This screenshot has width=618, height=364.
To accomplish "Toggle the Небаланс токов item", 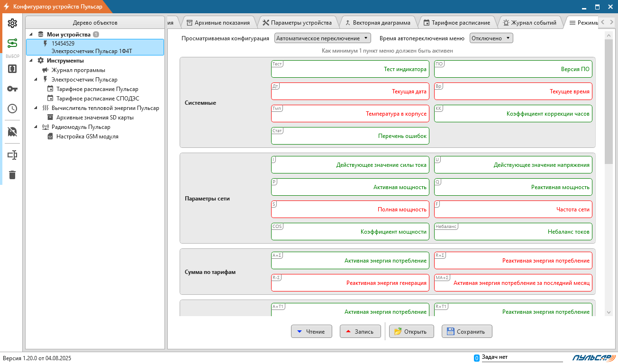I will pos(513,231).
